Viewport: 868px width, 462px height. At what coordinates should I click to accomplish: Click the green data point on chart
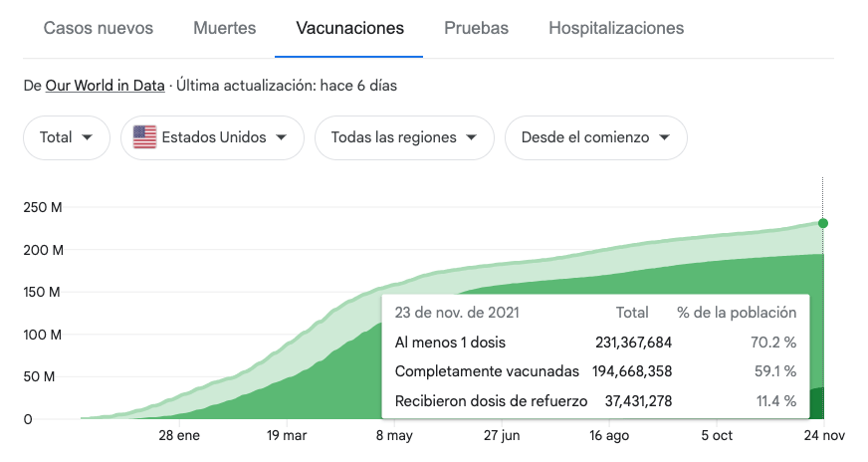point(822,223)
